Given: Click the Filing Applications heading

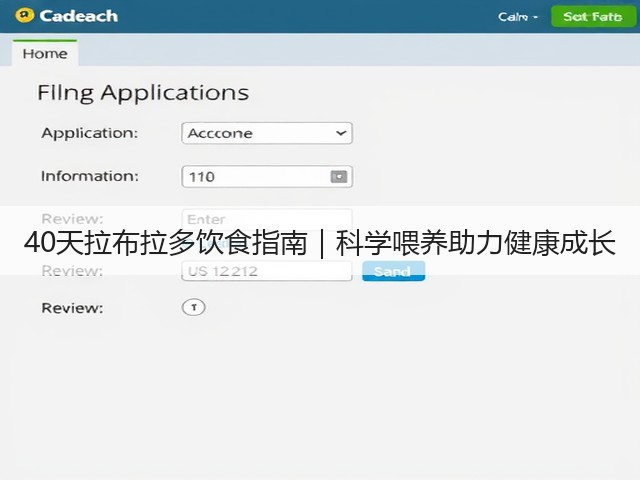Looking at the screenshot, I should [x=143, y=93].
